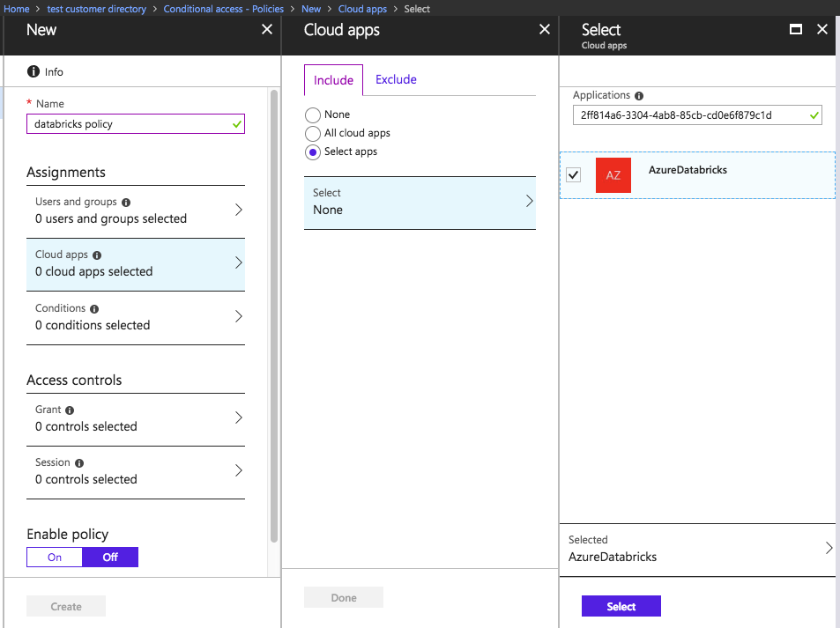The height and width of the screenshot is (628, 840).
Task: Click the AZ AzureDatabricks application icon
Action: pyautogui.click(x=613, y=175)
